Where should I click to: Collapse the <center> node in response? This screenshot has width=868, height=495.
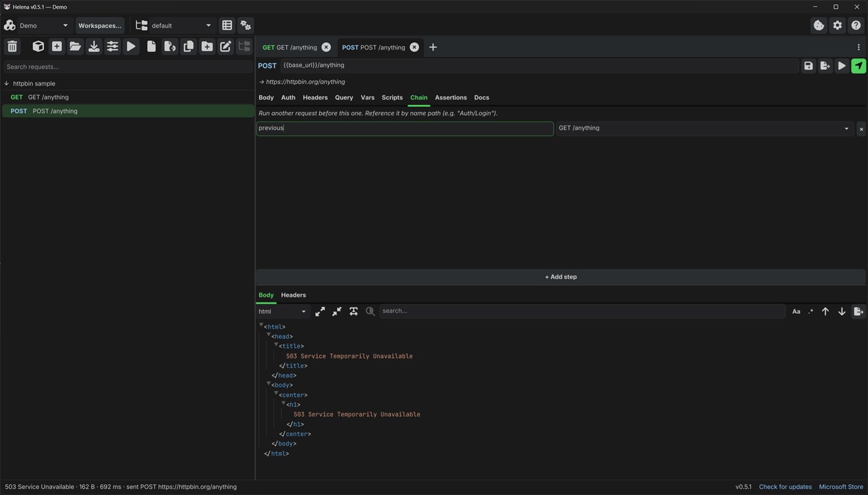[276, 393]
